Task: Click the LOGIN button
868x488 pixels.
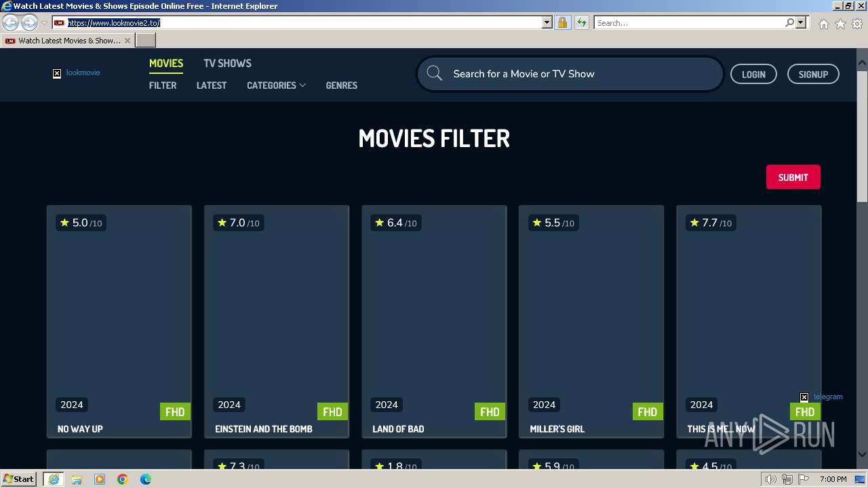Action: point(753,74)
